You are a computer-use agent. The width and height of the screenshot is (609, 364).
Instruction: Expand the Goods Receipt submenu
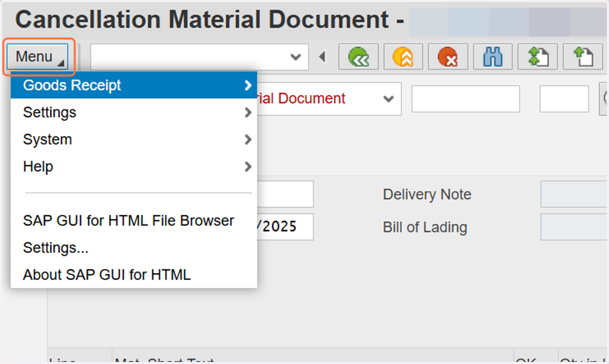tap(134, 85)
